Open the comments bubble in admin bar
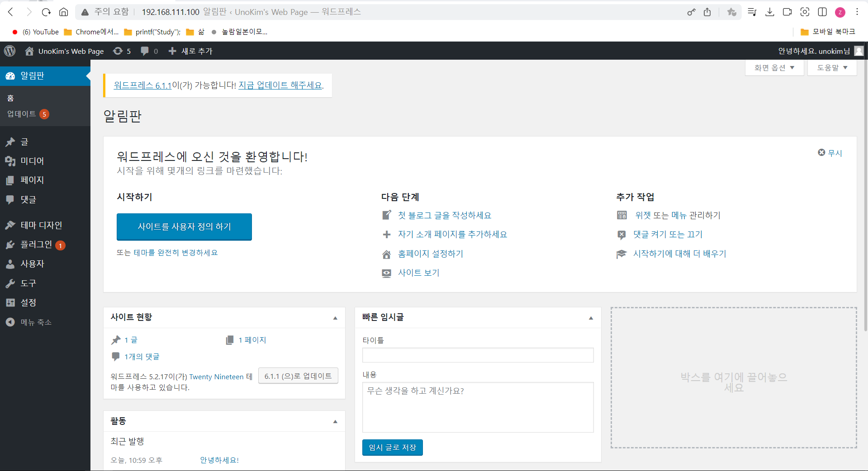This screenshot has width=868, height=471. (145, 51)
